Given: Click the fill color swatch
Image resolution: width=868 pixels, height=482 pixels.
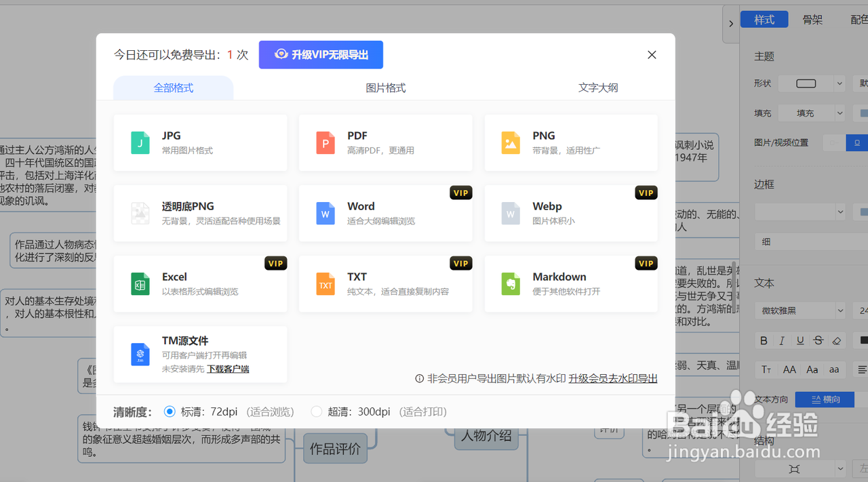Looking at the screenshot, I should tap(863, 113).
